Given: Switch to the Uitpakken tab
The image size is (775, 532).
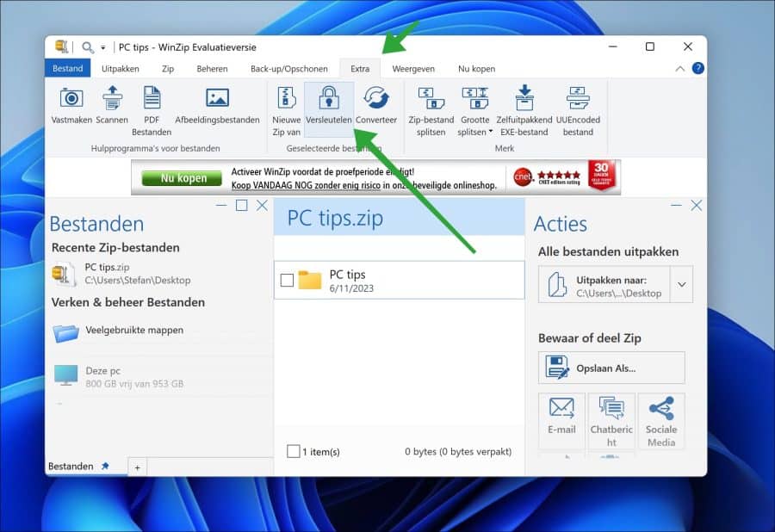Looking at the screenshot, I should 120,69.
